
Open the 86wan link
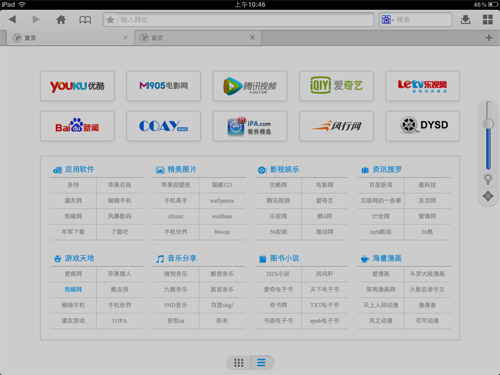tap(222, 232)
